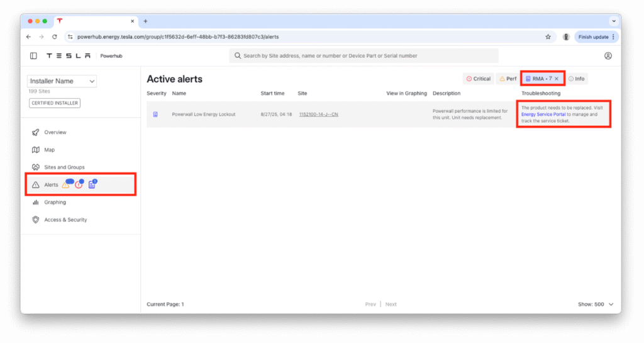Click the CERTIFIED INSTALLER badge

[x=55, y=103]
